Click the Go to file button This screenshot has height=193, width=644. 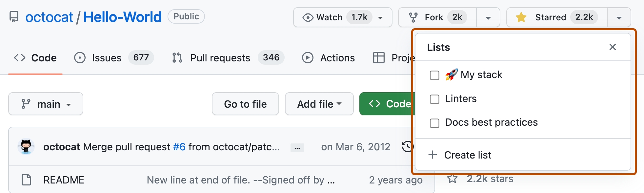point(245,104)
